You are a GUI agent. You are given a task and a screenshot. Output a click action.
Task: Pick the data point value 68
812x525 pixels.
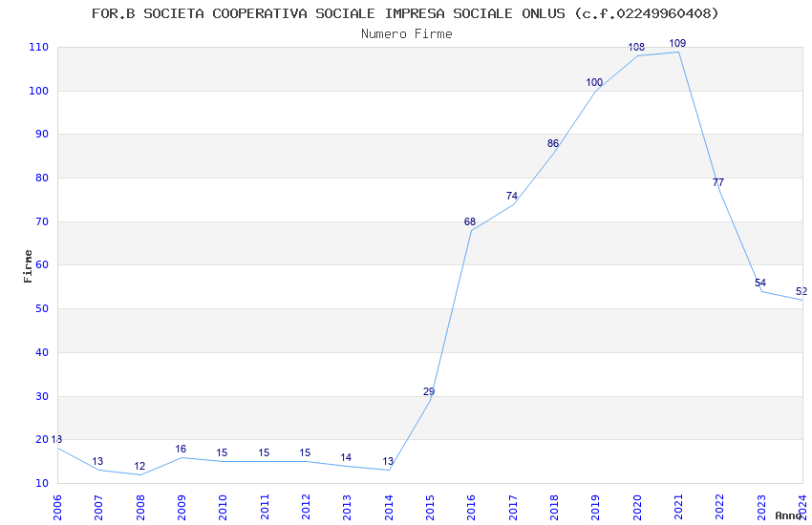(470, 221)
